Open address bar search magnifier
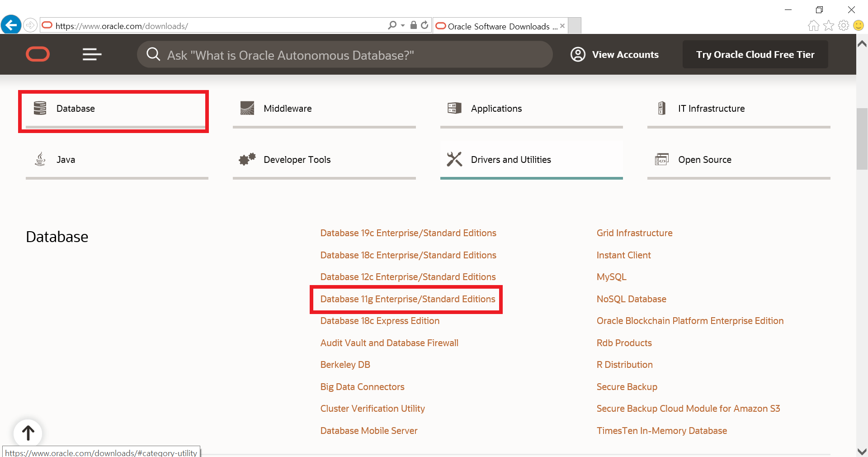The width and height of the screenshot is (868, 457). (392, 25)
